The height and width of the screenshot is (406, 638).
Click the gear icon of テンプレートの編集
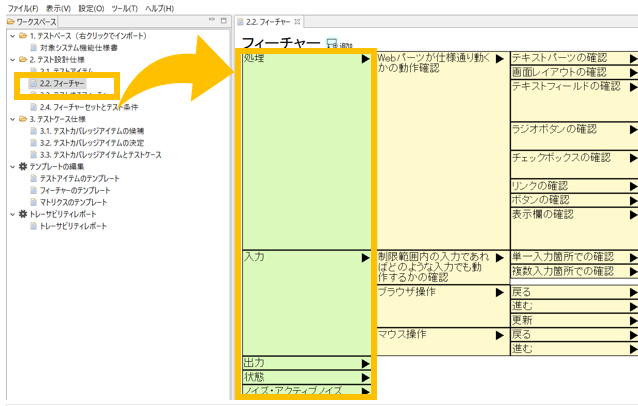23,166
